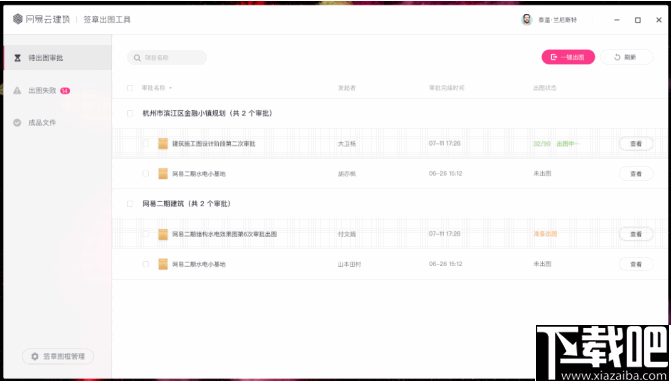Tick the checkbox for 杭州市滨江区金融小镇规划 group
The image size is (671, 381).
coord(130,113)
